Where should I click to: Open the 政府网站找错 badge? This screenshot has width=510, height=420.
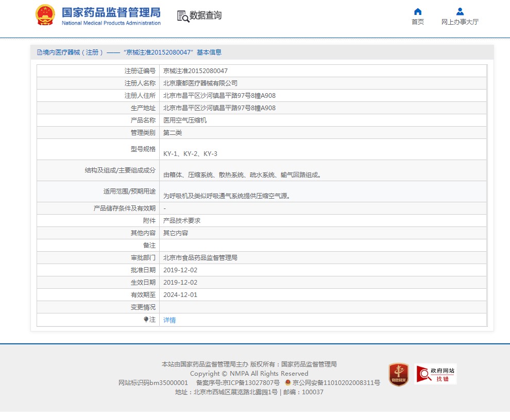point(435,374)
